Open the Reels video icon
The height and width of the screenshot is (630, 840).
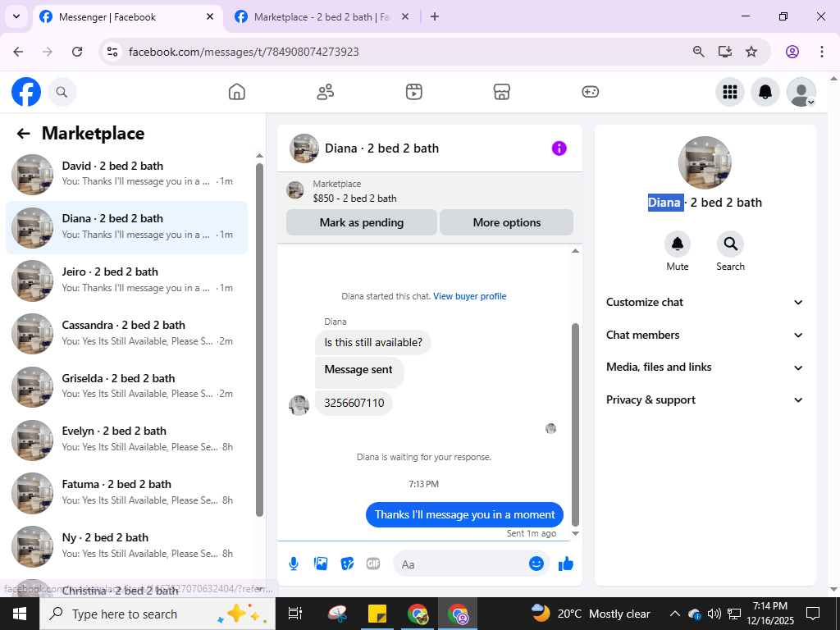(413, 92)
